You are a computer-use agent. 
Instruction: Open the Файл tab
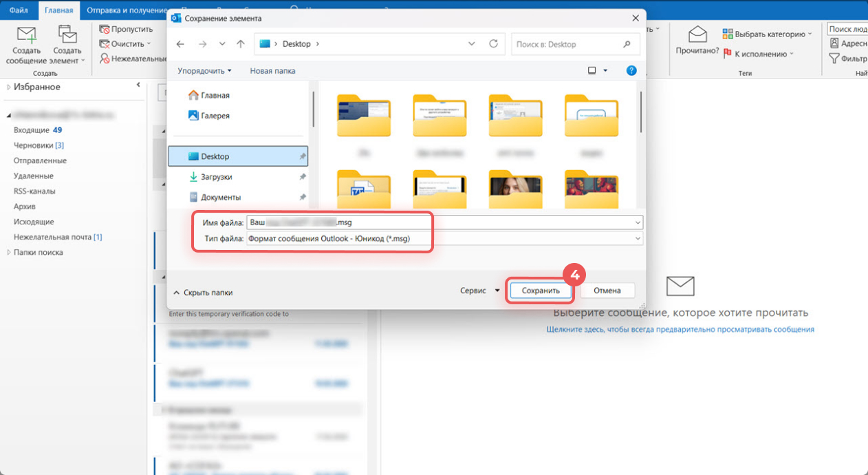click(x=19, y=10)
